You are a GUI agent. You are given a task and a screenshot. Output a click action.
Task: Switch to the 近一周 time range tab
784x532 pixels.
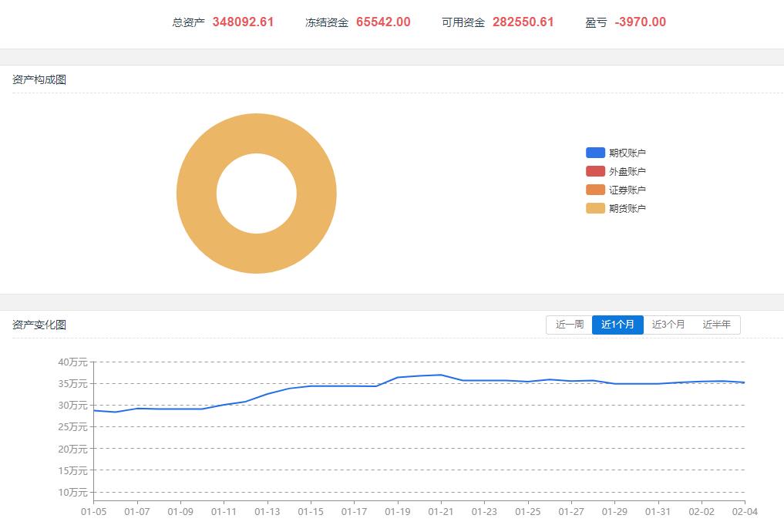tap(569, 325)
